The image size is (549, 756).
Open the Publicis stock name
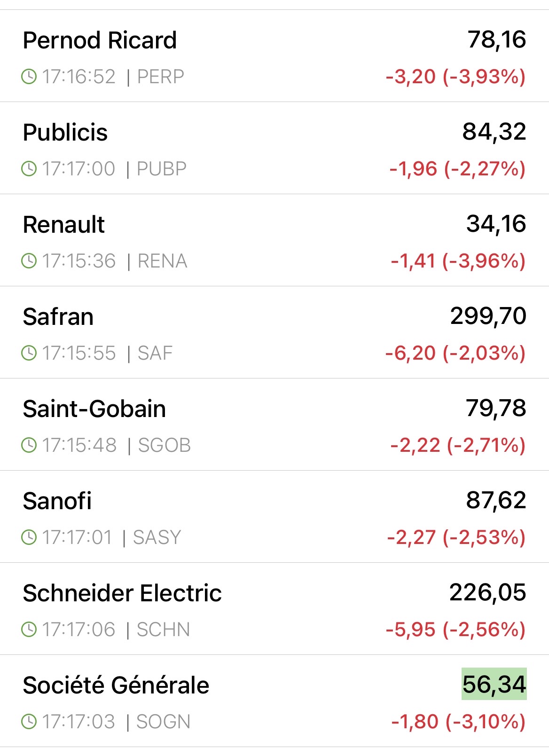click(x=65, y=133)
